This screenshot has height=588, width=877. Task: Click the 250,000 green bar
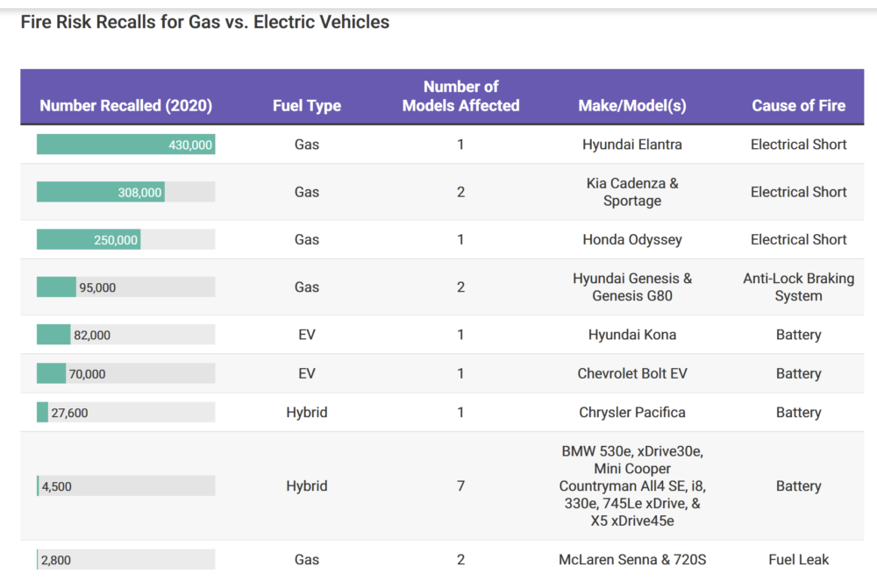click(x=89, y=239)
